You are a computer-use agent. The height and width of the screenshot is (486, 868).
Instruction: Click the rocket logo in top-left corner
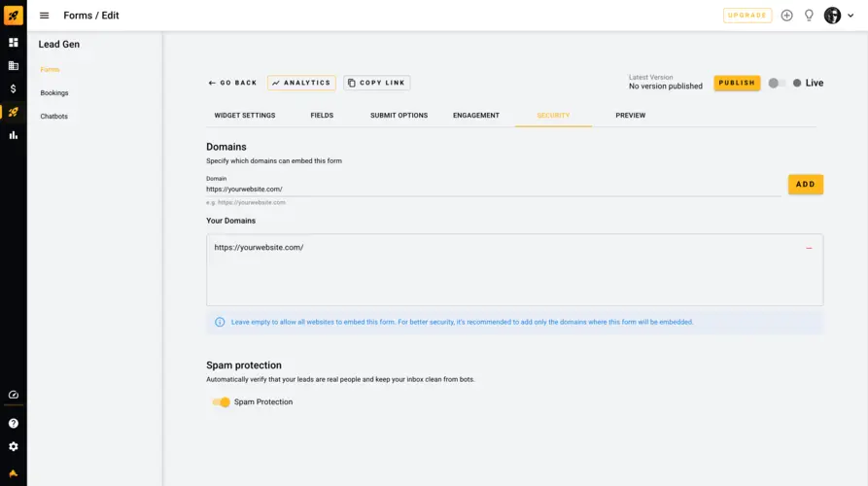coord(14,16)
